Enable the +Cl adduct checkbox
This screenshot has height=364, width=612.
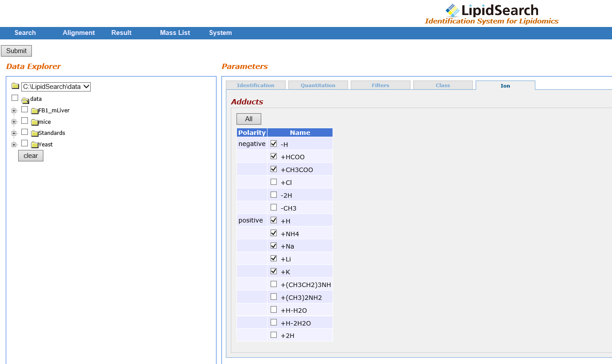(x=274, y=182)
